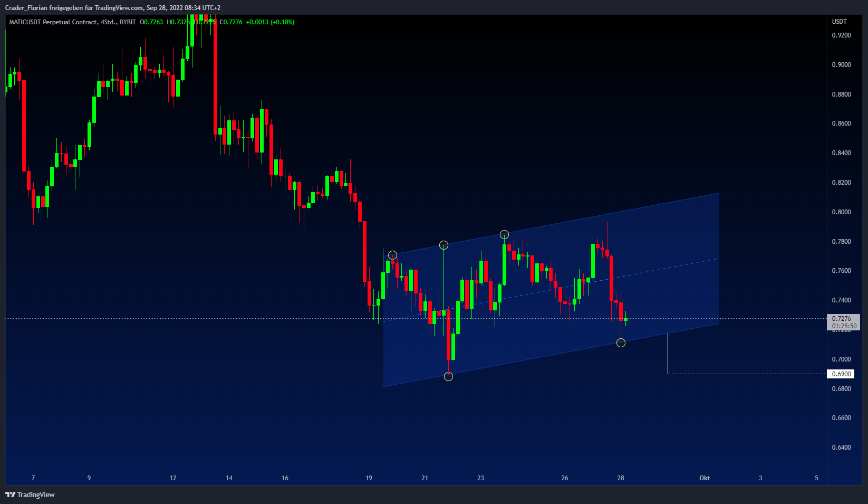Click the 0.8400 price axis label

click(x=842, y=153)
